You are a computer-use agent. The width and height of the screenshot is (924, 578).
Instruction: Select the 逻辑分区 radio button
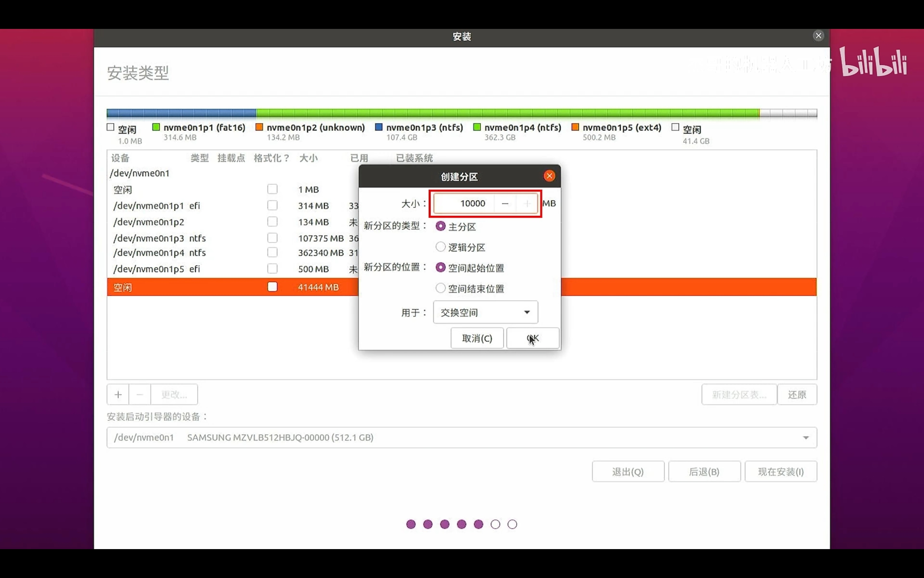(440, 247)
